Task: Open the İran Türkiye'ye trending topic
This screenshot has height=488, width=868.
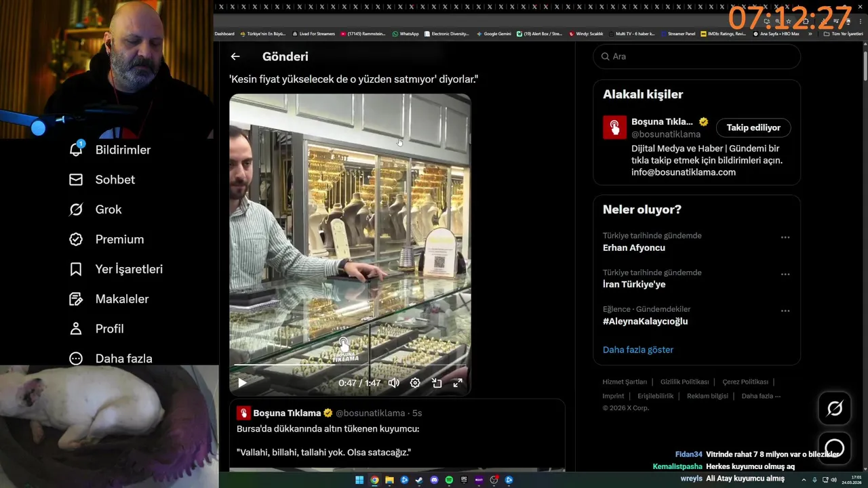Action: pos(634,284)
